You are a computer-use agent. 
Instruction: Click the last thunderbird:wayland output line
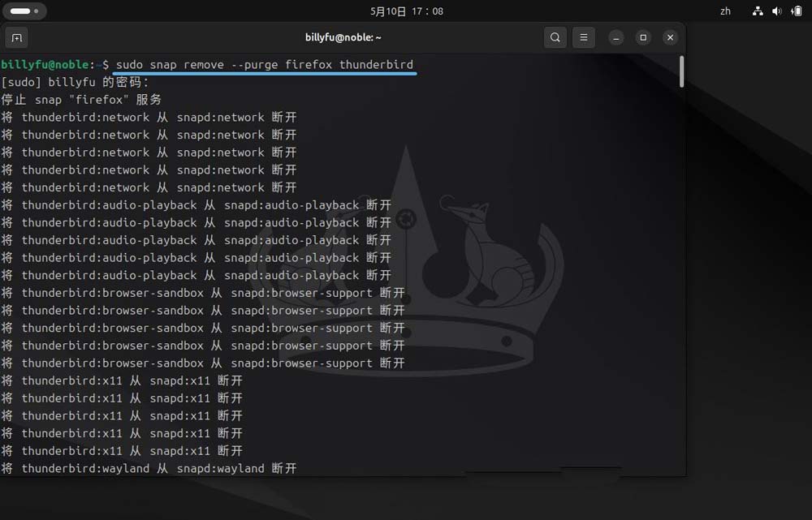(149, 469)
